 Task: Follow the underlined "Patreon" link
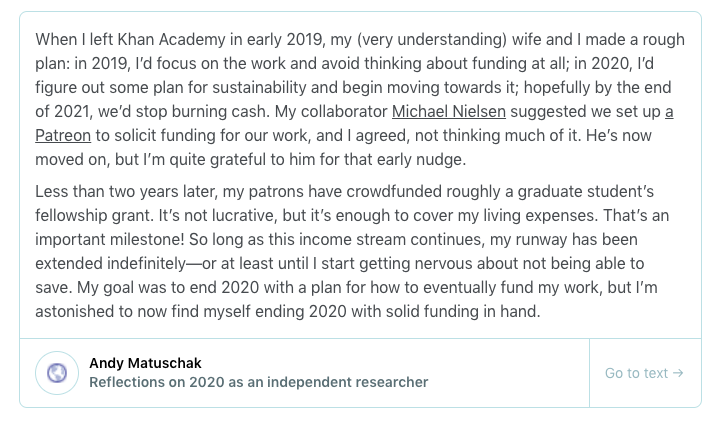(x=72, y=133)
